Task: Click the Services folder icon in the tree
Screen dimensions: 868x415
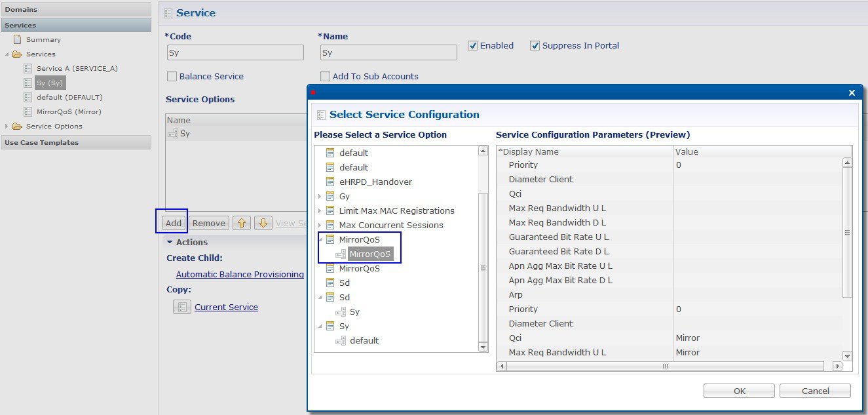Action: tap(17, 54)
